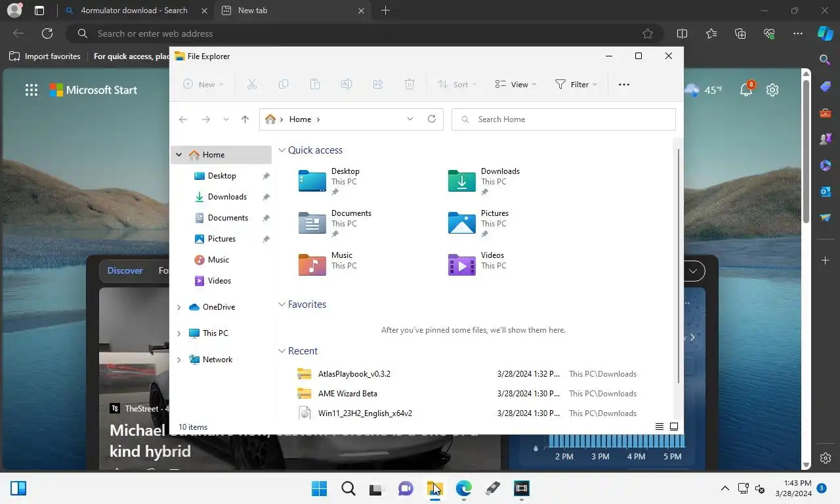Open the Microsoft Edge taskbar icon
This screenshot has height=504, width=840.
464,488
